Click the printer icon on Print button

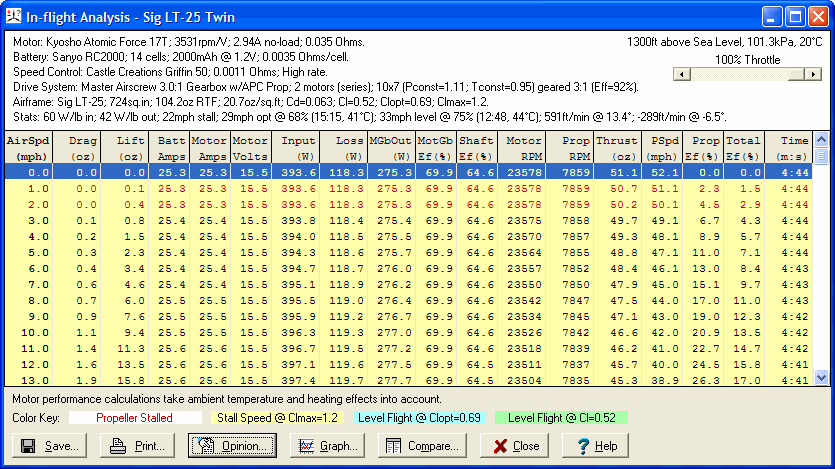coord(118,446)
